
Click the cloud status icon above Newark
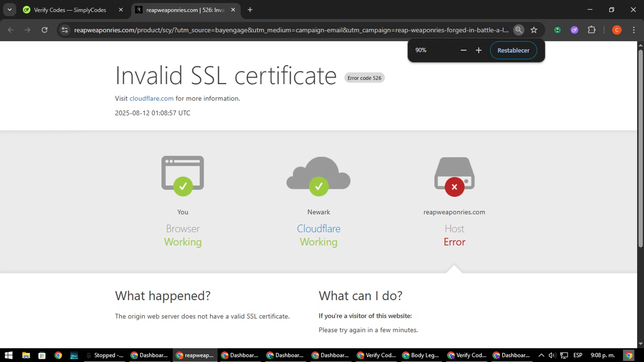[x=319, y=176]
